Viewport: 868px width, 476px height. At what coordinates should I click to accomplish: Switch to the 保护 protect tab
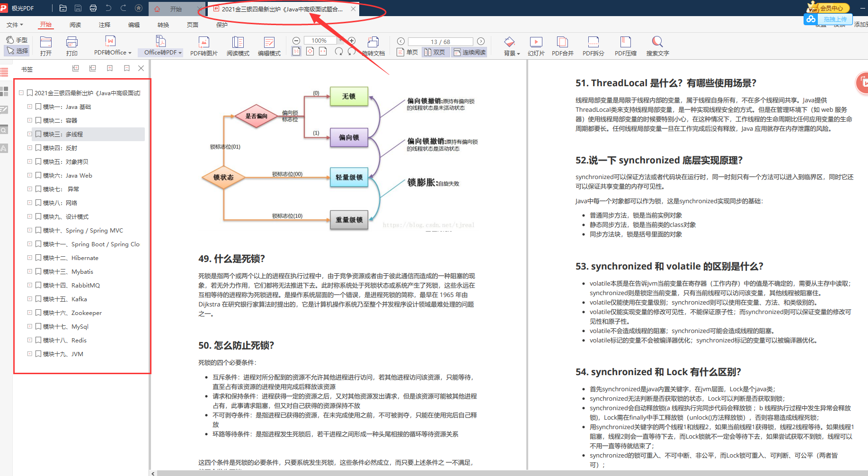(x=222, y=25)
